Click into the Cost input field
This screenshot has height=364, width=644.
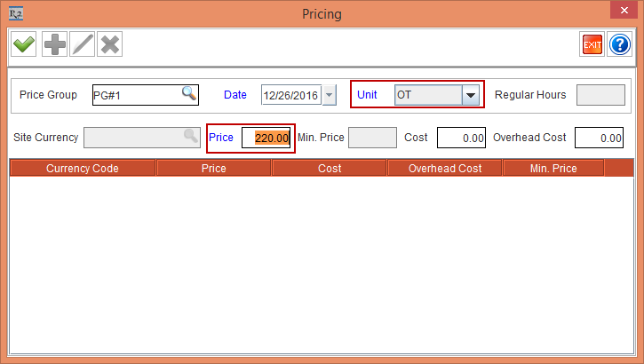coord(461,138)
